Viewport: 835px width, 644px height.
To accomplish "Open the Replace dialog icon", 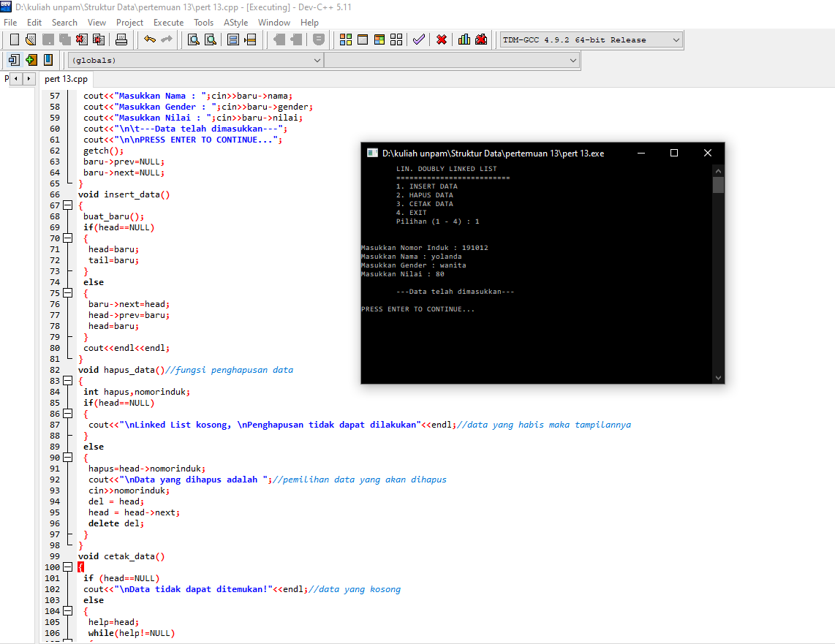I will [211, 39].
